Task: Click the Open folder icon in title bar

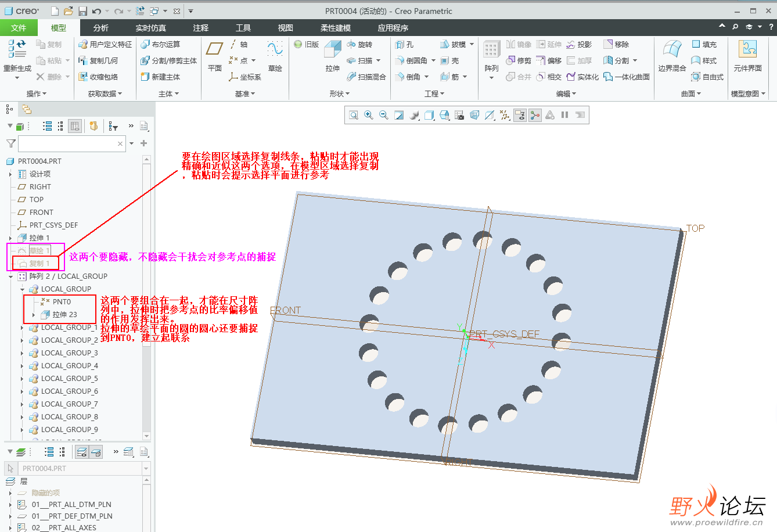Action: coord(69,11)
